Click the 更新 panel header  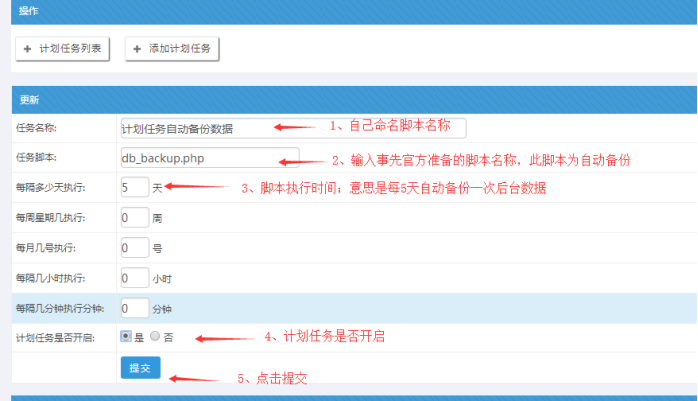(30, 100)
